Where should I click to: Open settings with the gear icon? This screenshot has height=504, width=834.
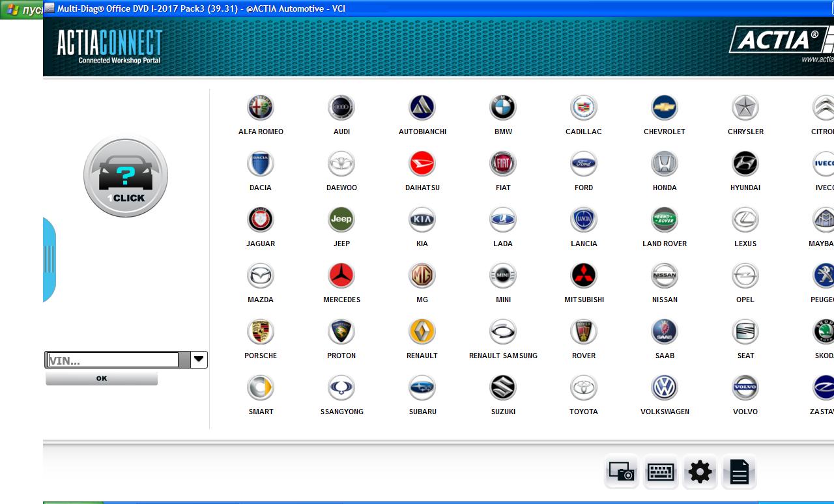coord(700,471)
